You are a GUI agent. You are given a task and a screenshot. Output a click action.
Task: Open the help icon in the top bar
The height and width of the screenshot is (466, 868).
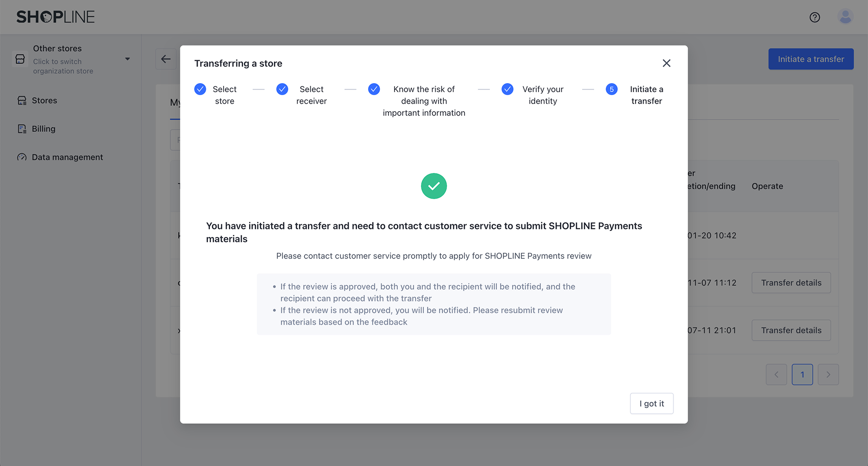(814, 17)
